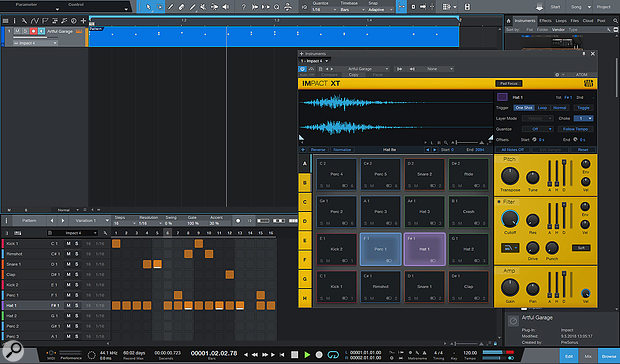Image resolution: width=620 pixels, height=364 pixels.
Task: Open the Cloud browser tab
Action: (588, 21)
